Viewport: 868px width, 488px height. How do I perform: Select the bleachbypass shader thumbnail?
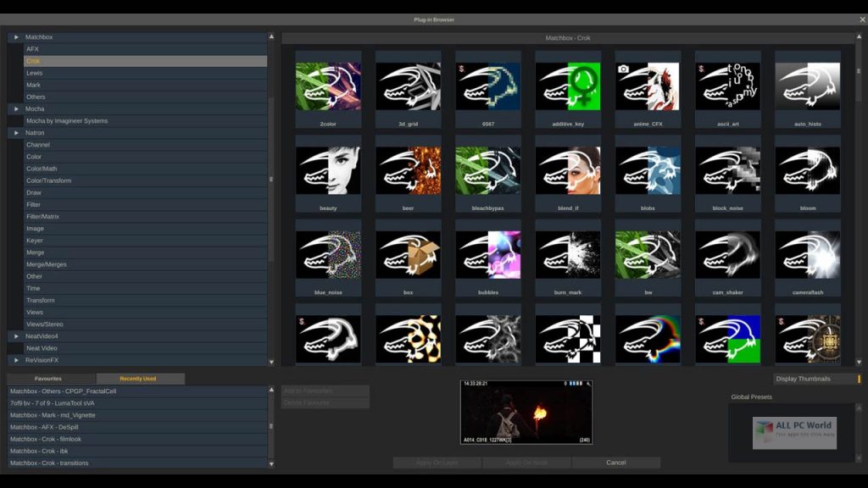[x=488, y=170]
